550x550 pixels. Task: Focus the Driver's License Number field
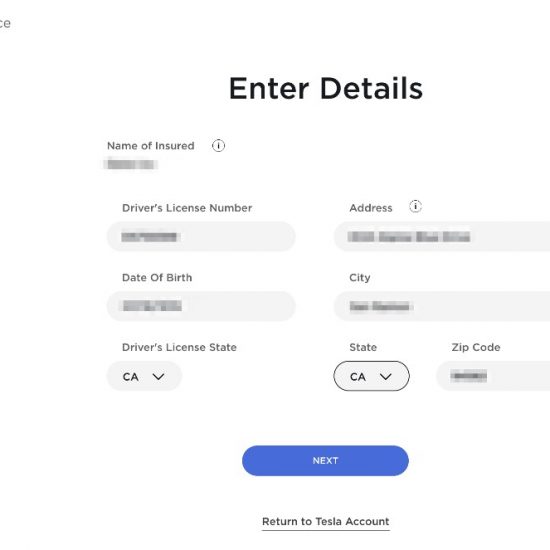click(x=201, y=236)
